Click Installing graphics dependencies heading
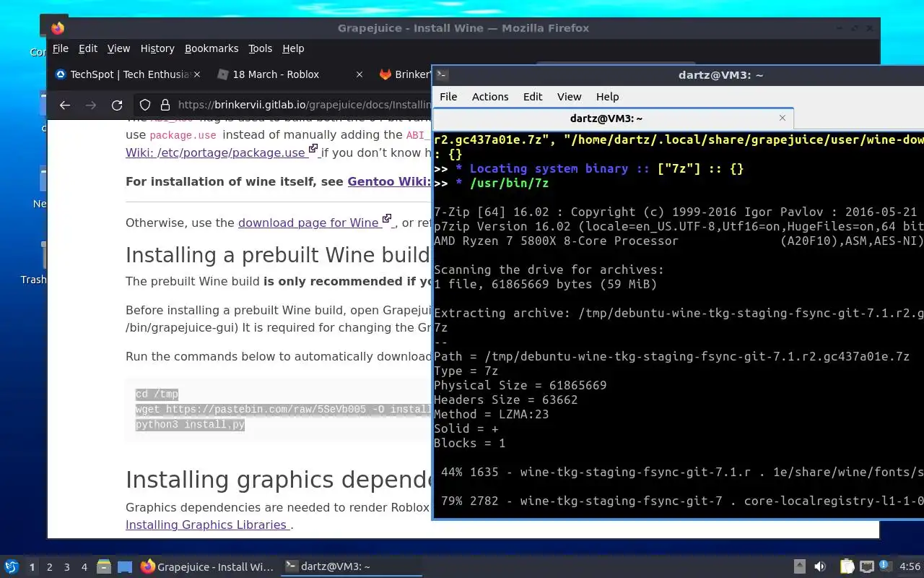 point(279,480)
